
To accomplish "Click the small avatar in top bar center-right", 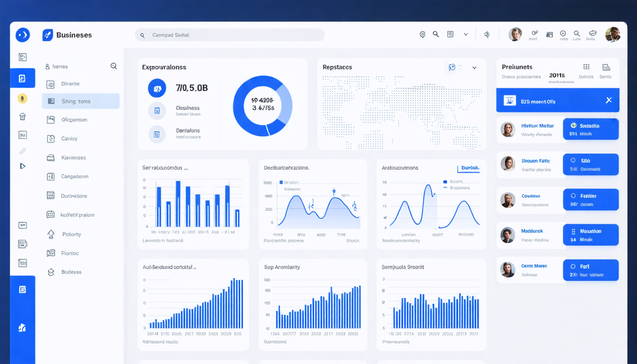I will (515, 34).
